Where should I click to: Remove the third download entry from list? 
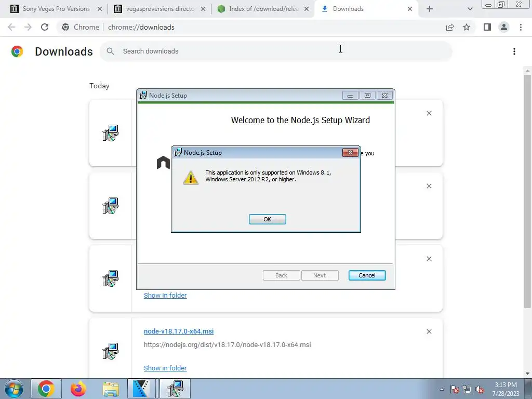429,259
